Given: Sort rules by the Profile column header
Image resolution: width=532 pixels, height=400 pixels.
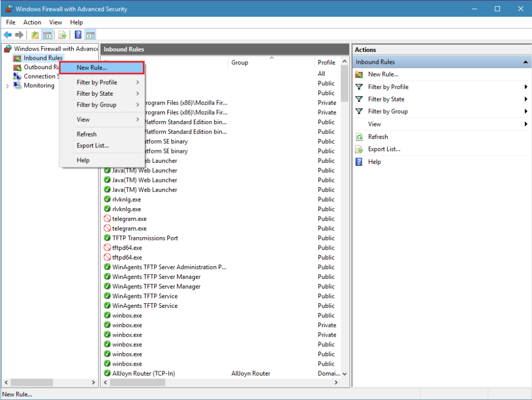Looking at the screenshot, I should pyautogui.click(x=327, y=62).
